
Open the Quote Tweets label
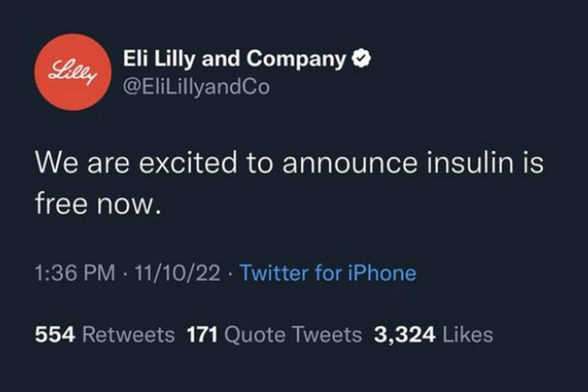(293, 335)
